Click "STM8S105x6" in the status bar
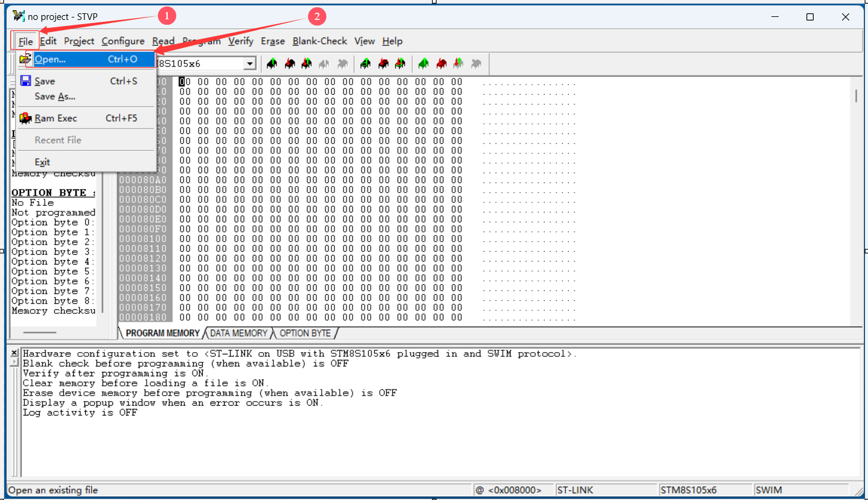Screen dimensions: 868x500 point(689,490)
